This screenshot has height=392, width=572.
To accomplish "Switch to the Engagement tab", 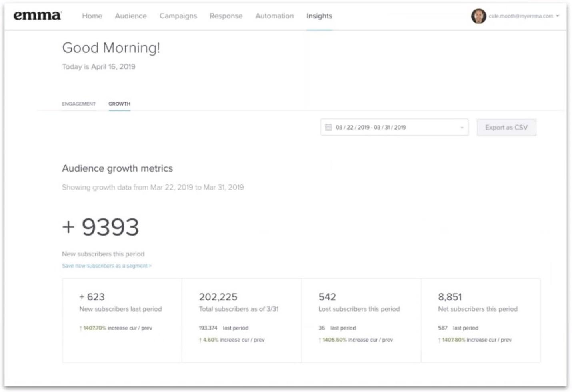I will 79,104.
